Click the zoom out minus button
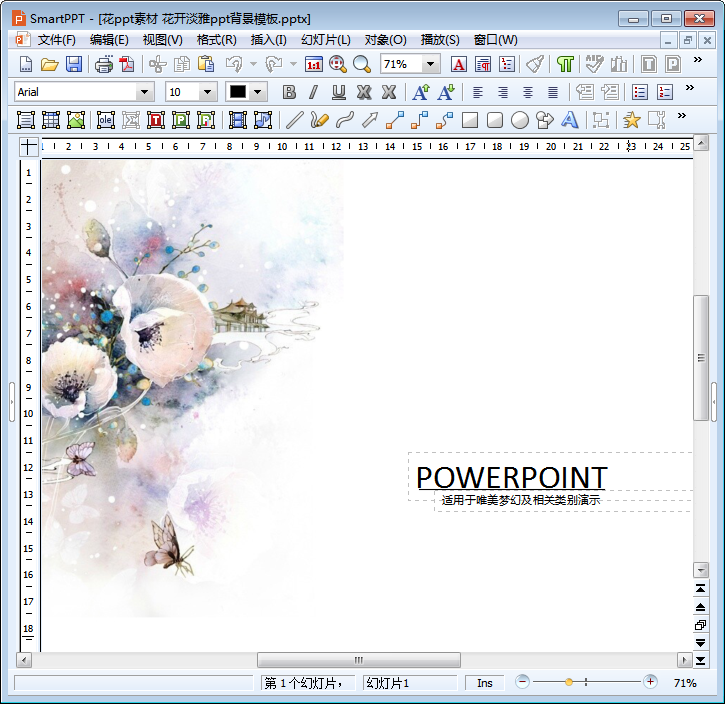Viewport: 725px width, 704px height. click(522, 682)
